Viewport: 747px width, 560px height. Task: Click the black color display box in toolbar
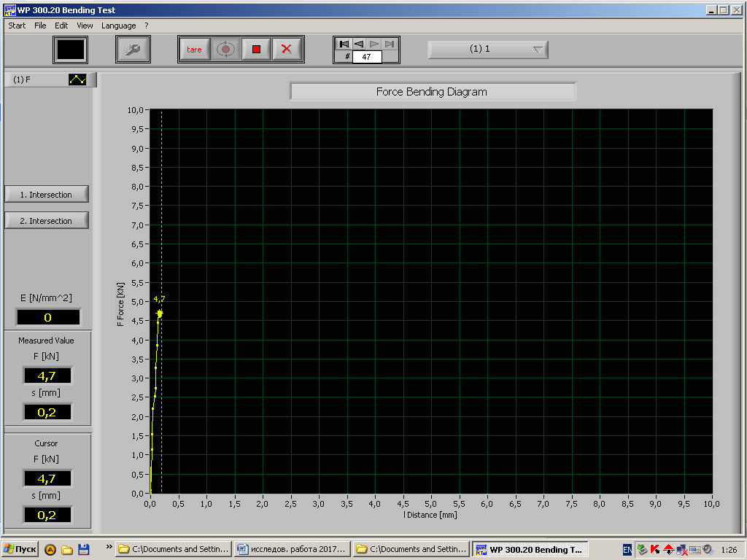click(x=71, y=50)
